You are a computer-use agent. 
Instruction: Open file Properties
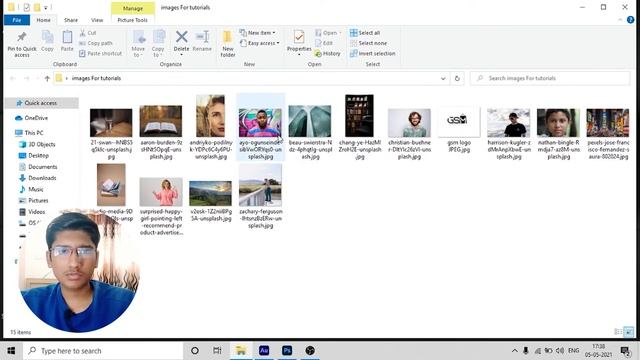point(299,42)
